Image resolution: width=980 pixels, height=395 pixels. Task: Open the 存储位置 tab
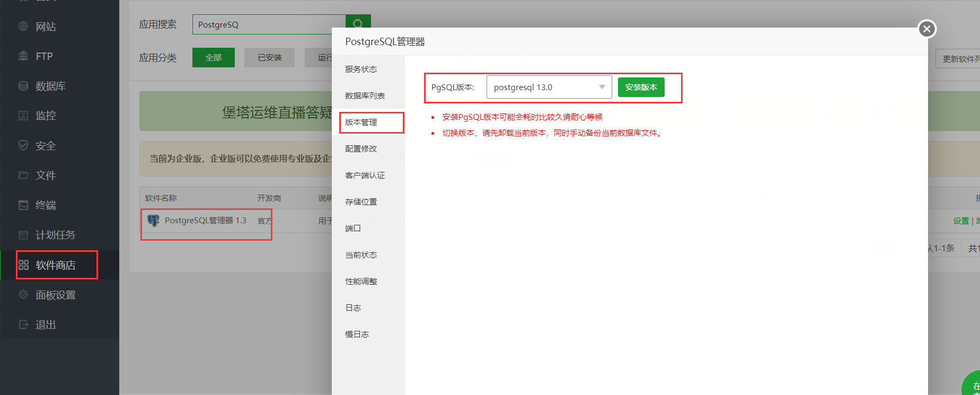pyautogui.click(x=368, y=202)
